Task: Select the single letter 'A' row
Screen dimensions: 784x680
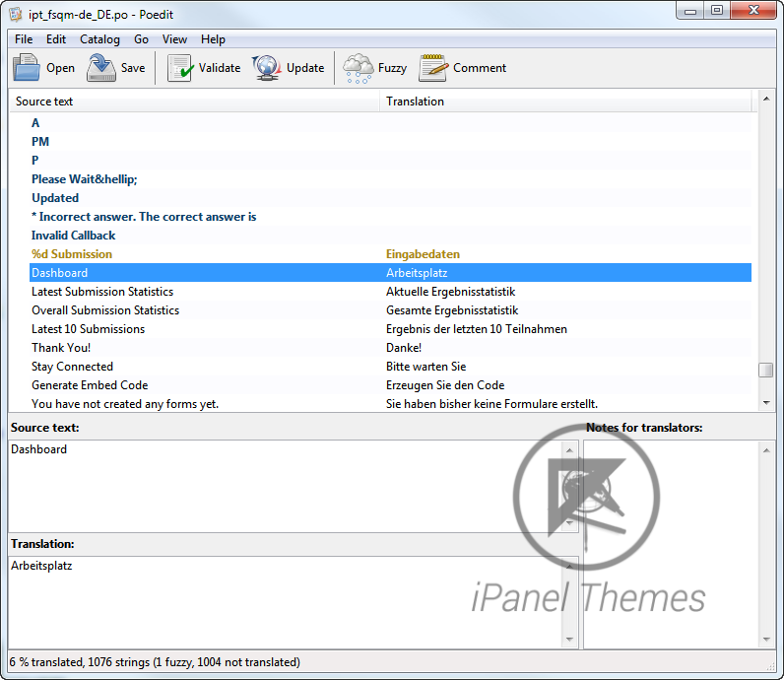Action: point(390,123)
